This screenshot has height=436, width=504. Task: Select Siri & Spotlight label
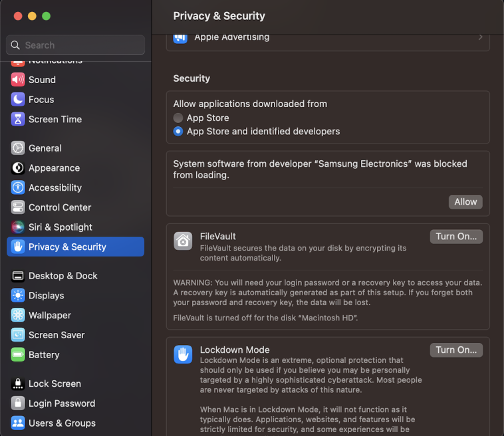[61, 227]
